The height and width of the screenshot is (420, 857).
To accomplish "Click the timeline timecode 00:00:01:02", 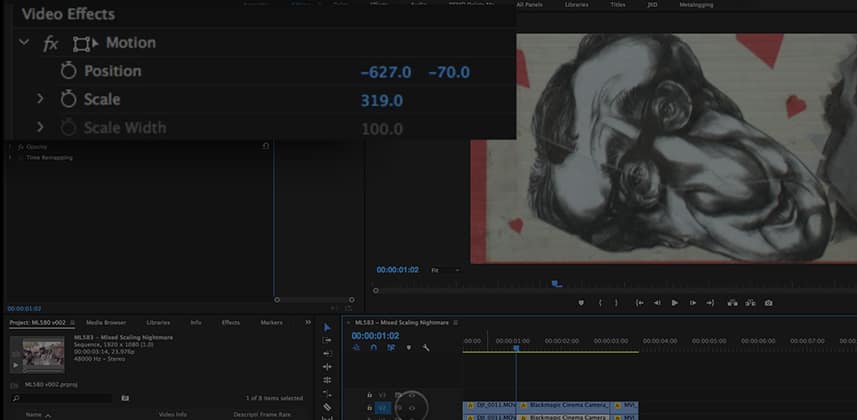I will pos(375,336).
